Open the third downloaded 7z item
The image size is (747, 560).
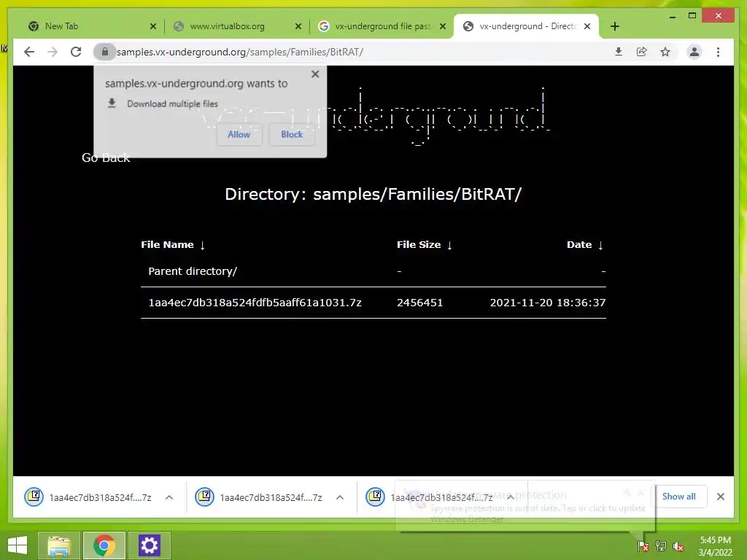(429, 497)
